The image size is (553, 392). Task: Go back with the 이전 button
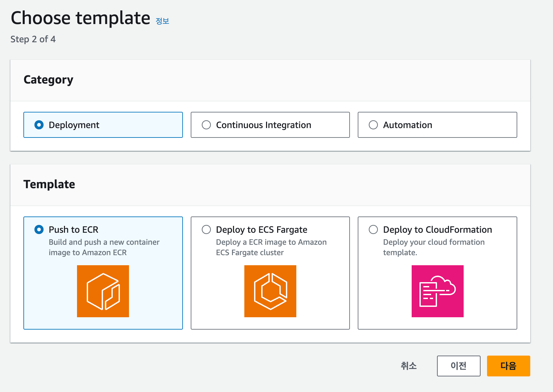(459, 366)
